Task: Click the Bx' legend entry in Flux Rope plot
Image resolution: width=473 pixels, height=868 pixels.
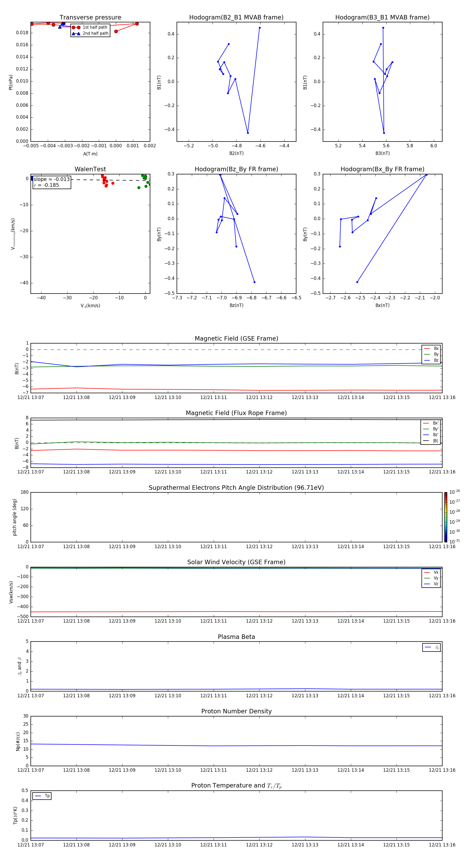Action: pos(431,423)
